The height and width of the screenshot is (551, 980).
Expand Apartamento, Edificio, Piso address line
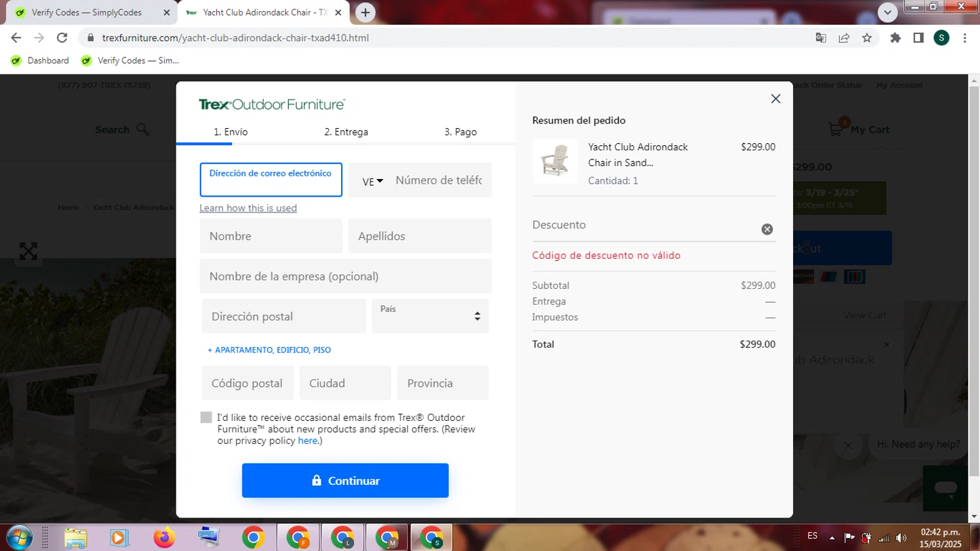click(269, 350)
